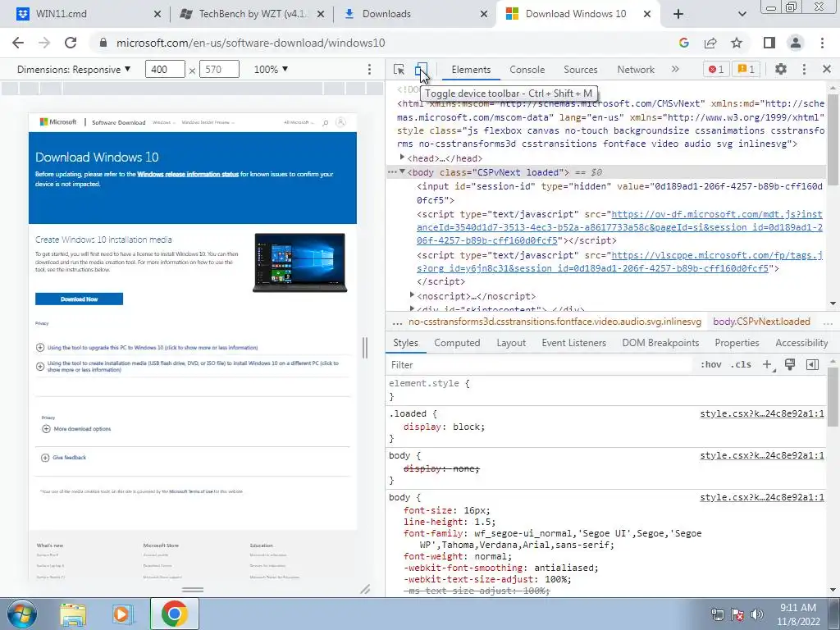Switch to the Network tab
The height and width of the screenshot is (630, 840).
click(x=636, y=69)
